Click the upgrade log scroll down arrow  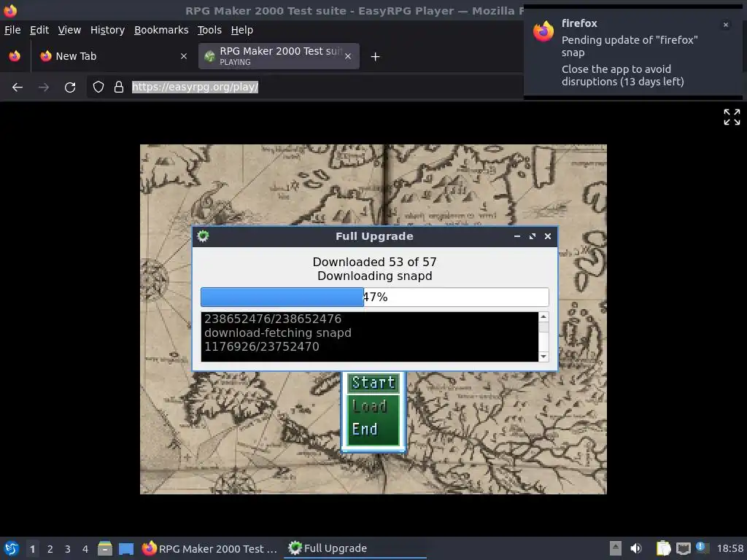pos(543,357)
